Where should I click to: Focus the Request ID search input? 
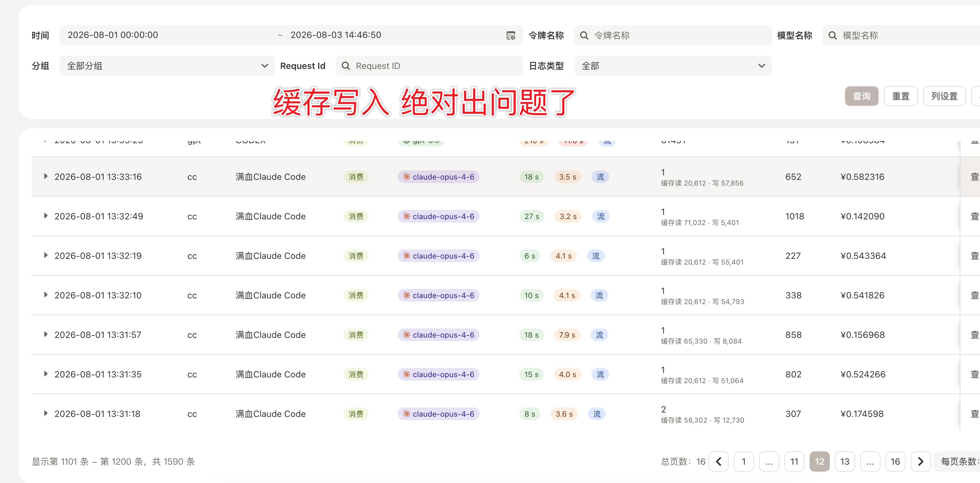[429, 66]
